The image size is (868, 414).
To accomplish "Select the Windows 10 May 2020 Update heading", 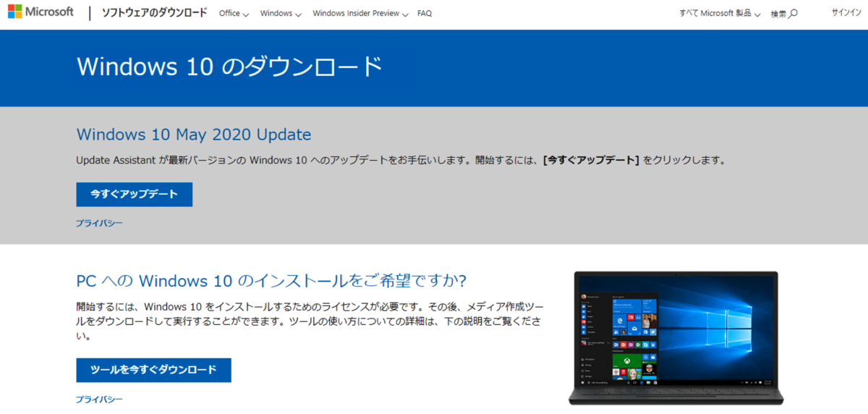I will (194, 135).
